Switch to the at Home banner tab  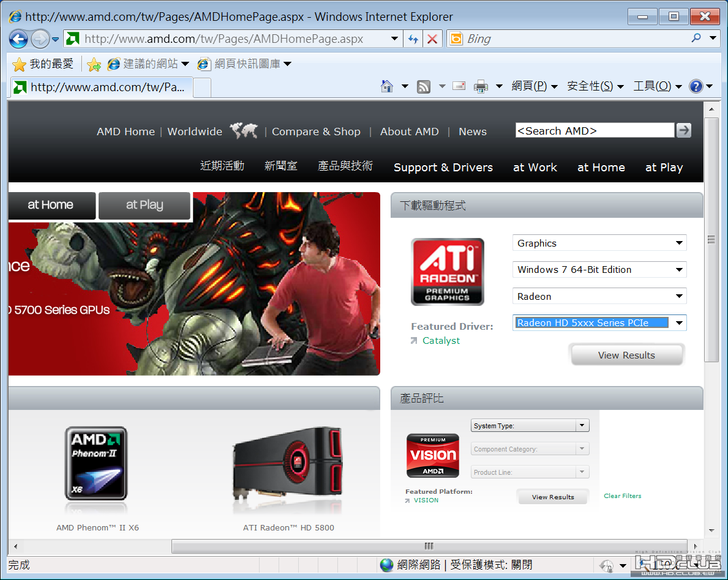point(51,205)
